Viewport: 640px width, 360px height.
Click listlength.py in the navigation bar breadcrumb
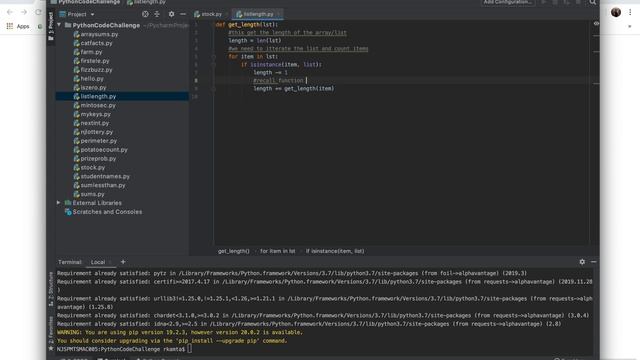(x=147, y=2)
